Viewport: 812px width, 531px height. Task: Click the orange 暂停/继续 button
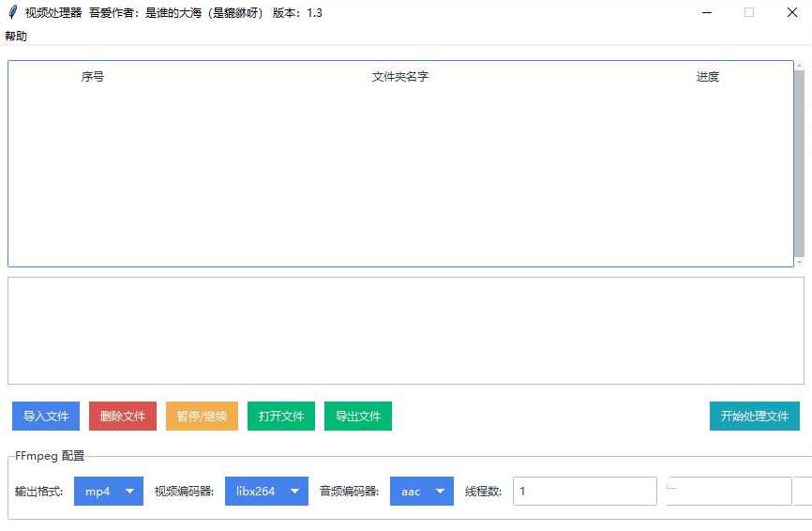202,416
